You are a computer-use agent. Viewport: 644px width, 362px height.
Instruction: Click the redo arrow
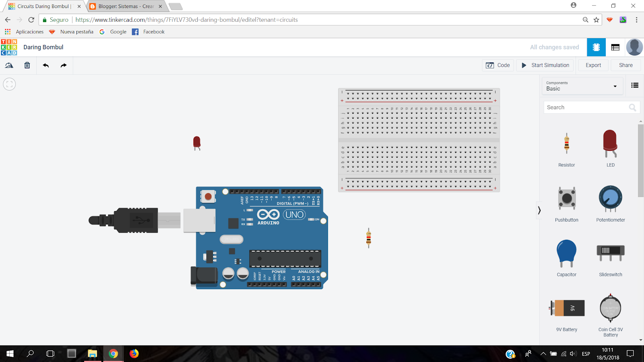[63, 65]
